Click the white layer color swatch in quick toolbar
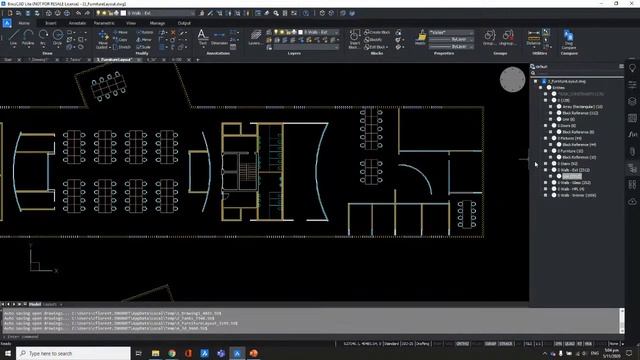Screen dimensions: 640x360 coord(123,13)
